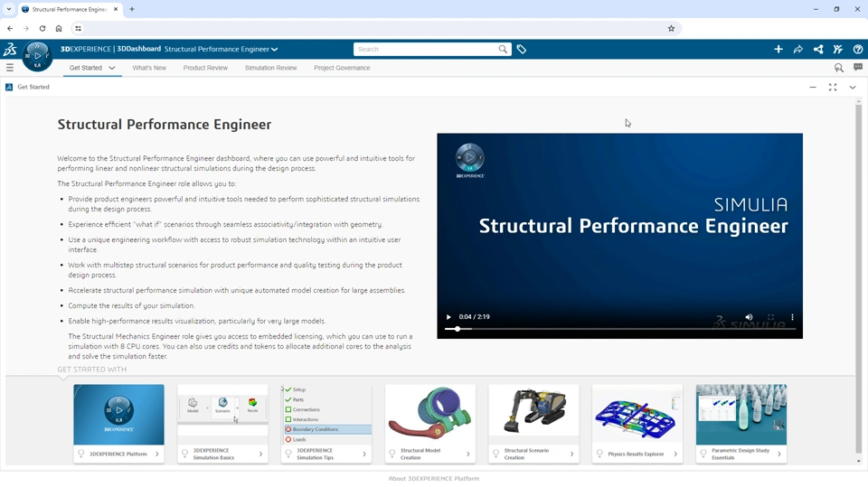Viewport: 868px width, 487px height.
Task: Click the About 3DEXPERIENCE Platform link
Action: coord(434,479)
